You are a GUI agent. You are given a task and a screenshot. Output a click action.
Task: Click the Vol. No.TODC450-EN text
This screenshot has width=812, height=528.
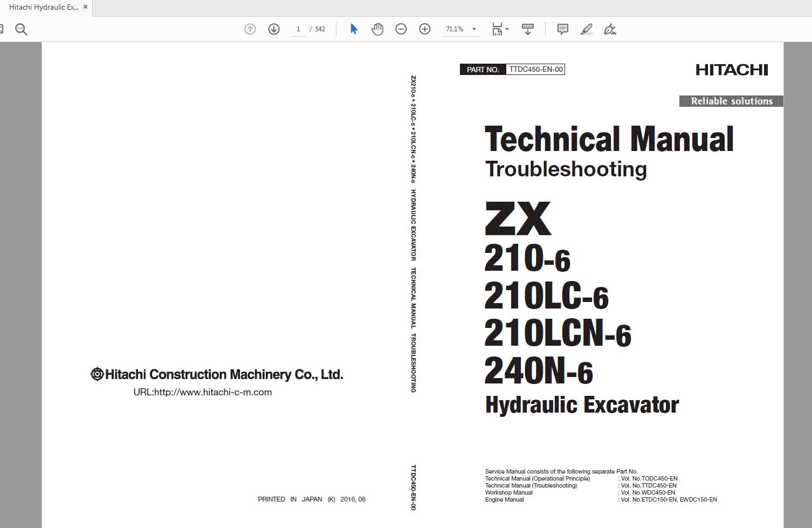click(x=649, y=478)
